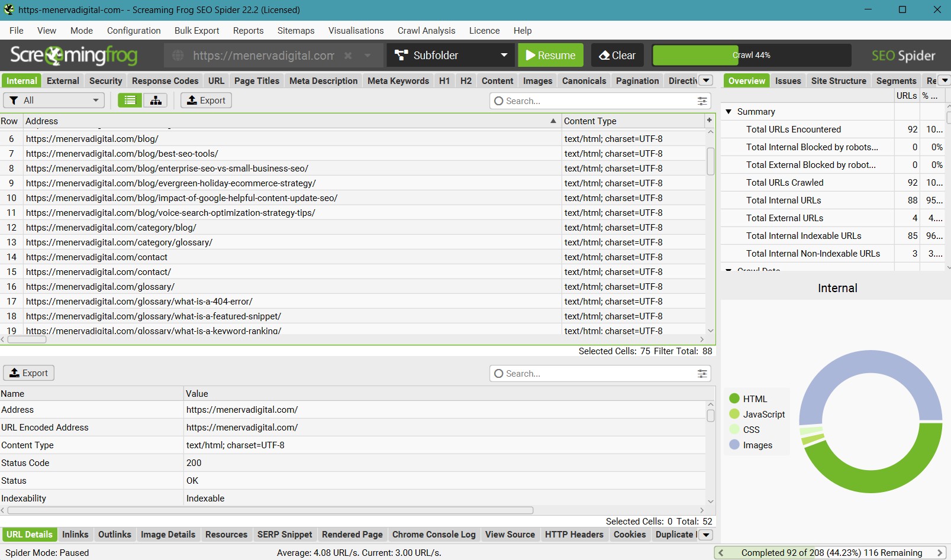
Task: Select the list view icon
Action: 130,101
